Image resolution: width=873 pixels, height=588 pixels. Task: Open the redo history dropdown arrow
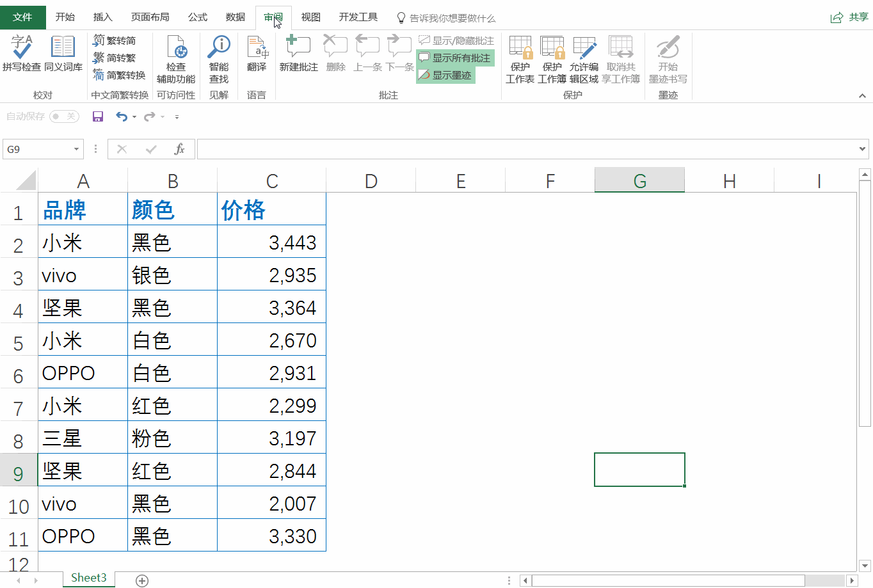coord(163,116)
